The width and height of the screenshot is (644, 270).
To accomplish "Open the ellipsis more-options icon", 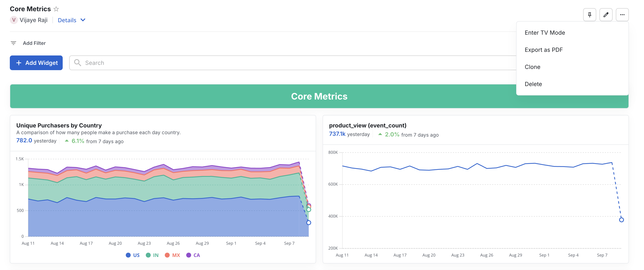I will point(623,14).
